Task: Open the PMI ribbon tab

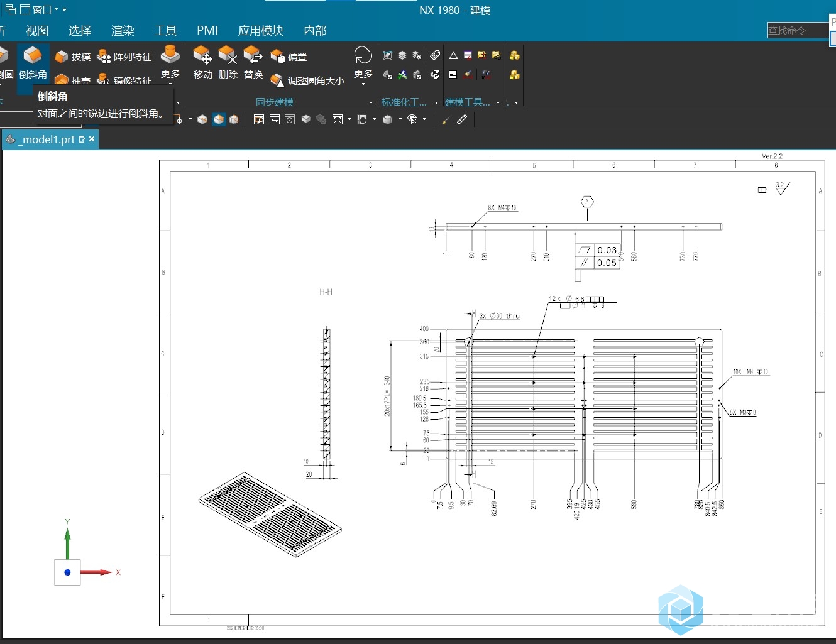Action: [207, 30]
